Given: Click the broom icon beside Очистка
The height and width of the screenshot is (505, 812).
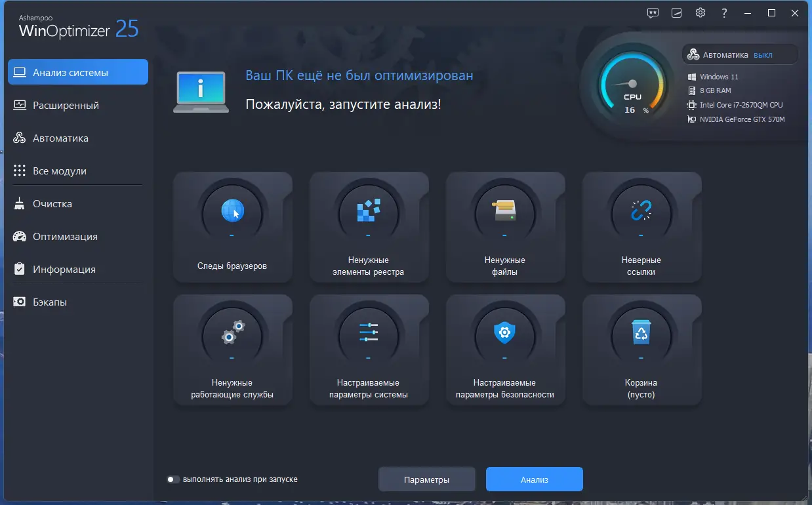Looking at the screenshot, I should (x=20, y=203).
